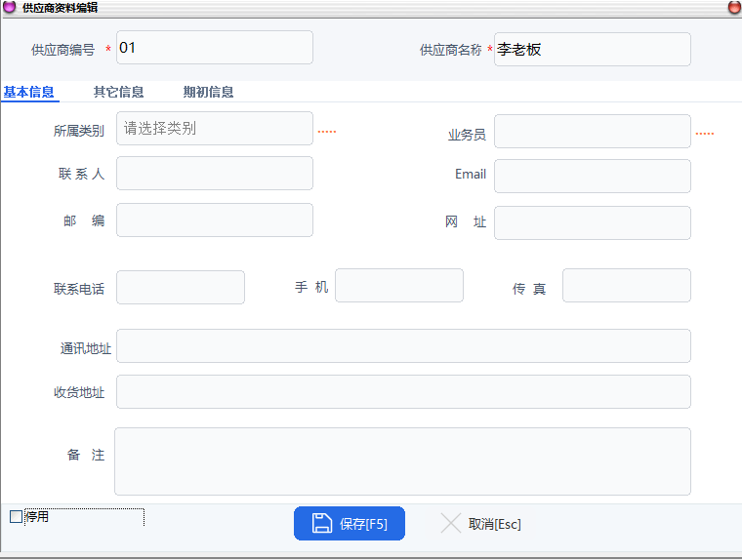The width and height of the screenshot is (742, 560).
Task: Click the cancel X icon
Action: pyautogui.click(x=450, y=524)
